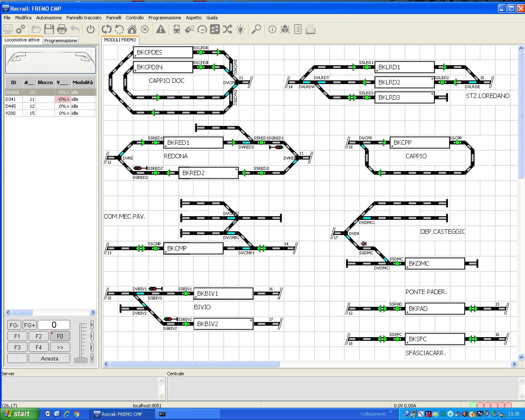The height and width of the screenshot is (420, 525).
Task: Click the routes grid toolbar icon
Action: click(x=215, y=29)
